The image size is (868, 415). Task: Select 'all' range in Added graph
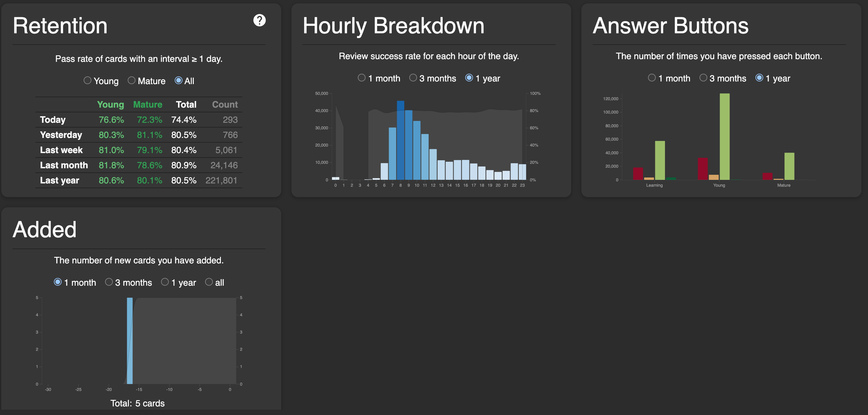click(x=209, y=282)
